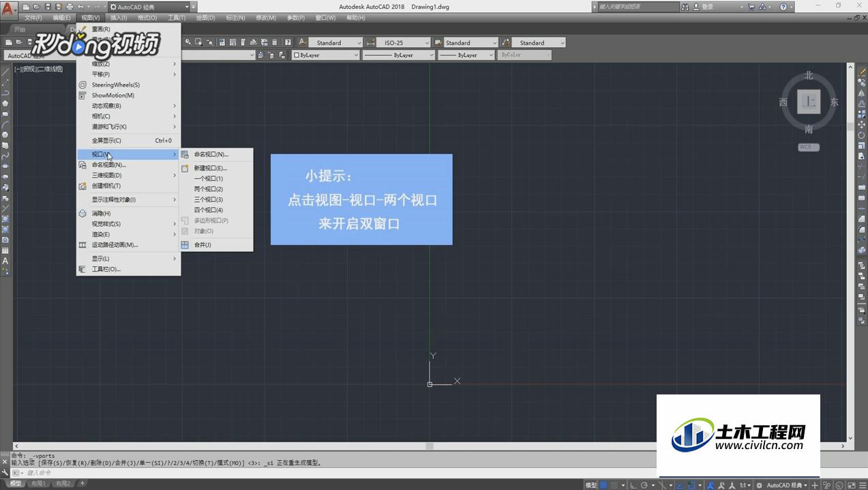The height and width of the screenshot is (490, 868).
Task: Open the status bar customization menu icon
Action: pos(863,485)
